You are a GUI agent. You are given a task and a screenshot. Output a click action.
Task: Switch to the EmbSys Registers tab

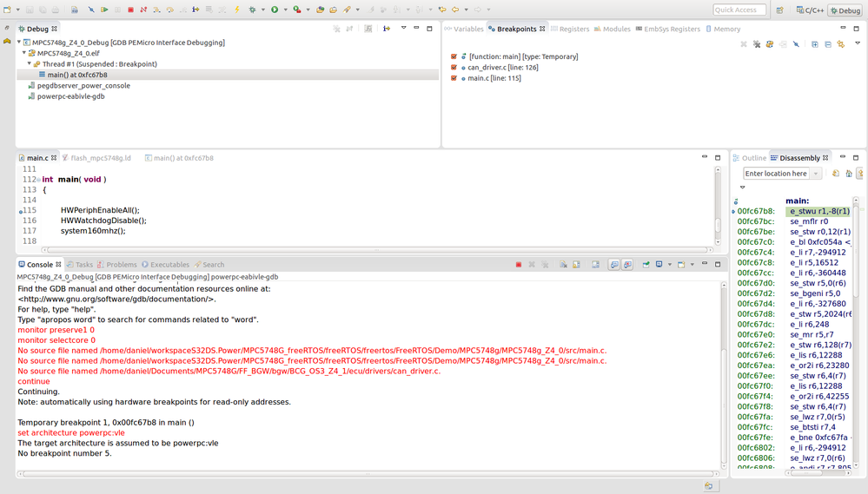(x=667, y=29)
